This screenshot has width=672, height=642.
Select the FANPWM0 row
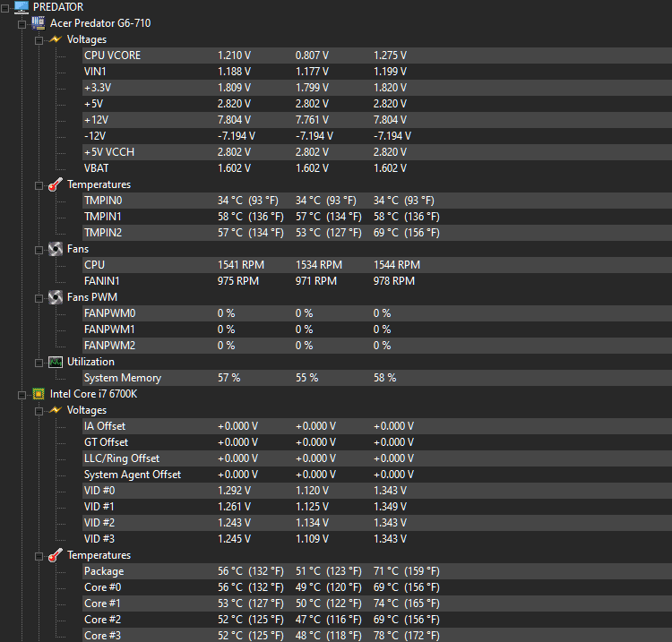377,313
